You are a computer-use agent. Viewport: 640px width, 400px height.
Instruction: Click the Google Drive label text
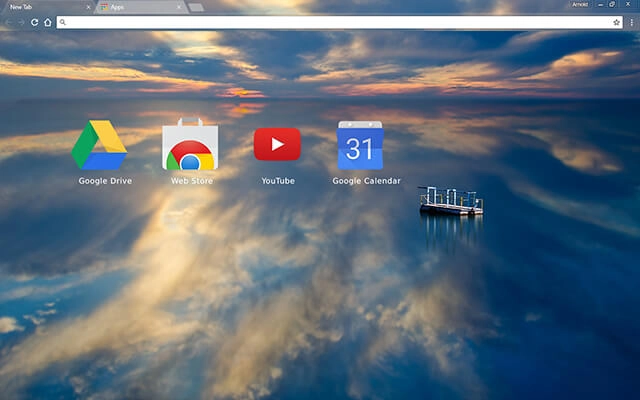coord(105,181)
